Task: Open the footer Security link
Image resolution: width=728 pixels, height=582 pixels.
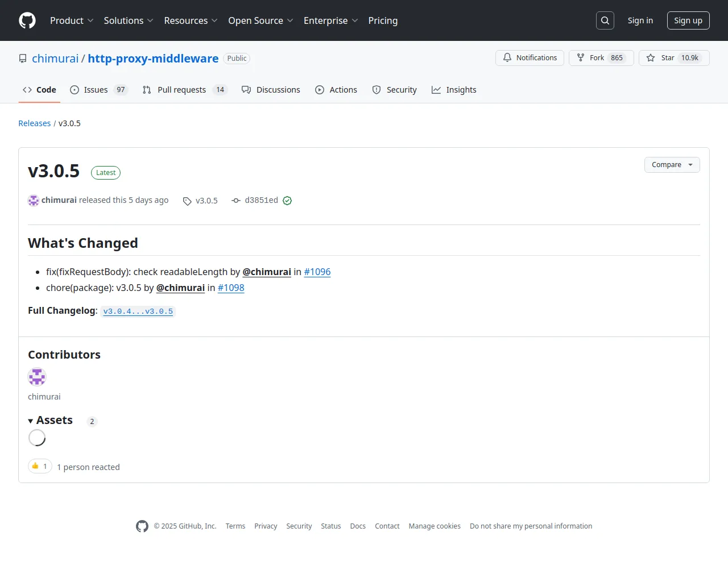Action: tap(299, 526)
